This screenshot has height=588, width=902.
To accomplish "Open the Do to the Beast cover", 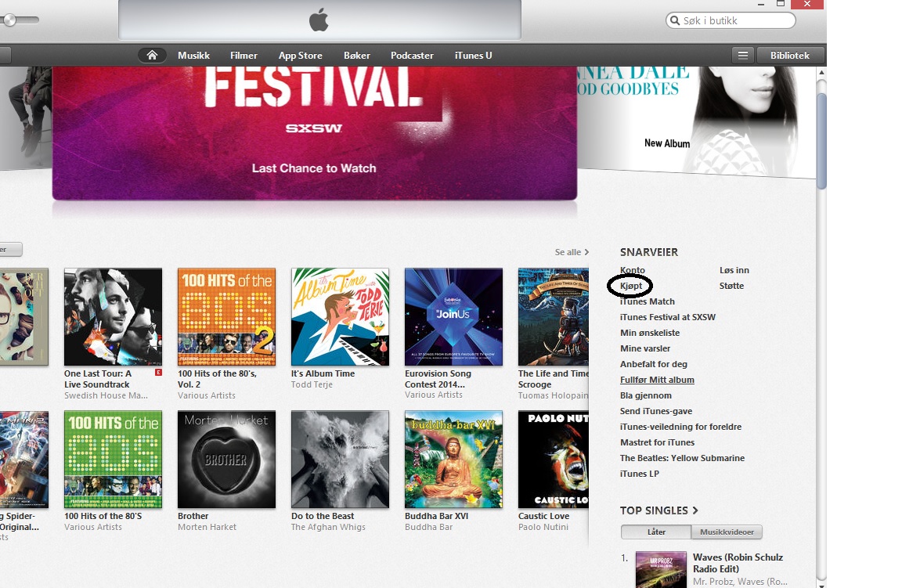I will tap(340, 459).
